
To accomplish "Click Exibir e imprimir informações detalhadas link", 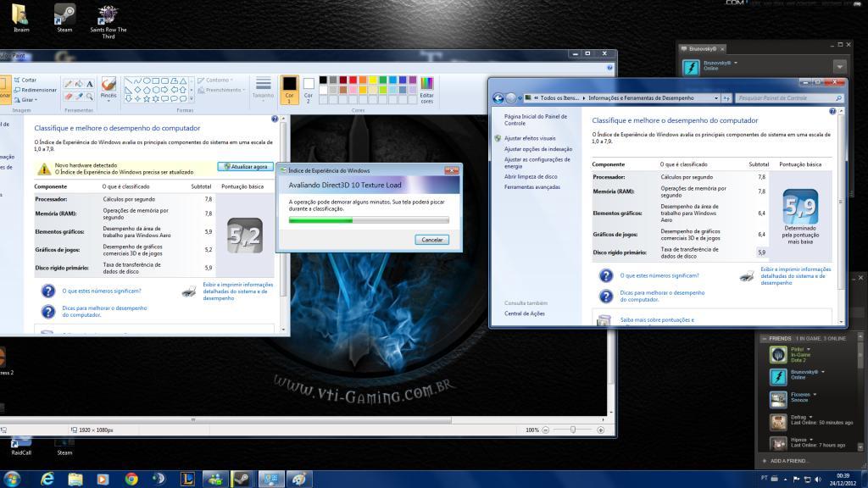I will (795, 276).
